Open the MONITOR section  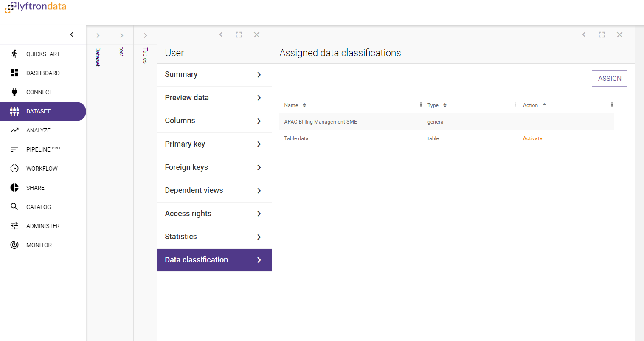(x=39, y=245)
